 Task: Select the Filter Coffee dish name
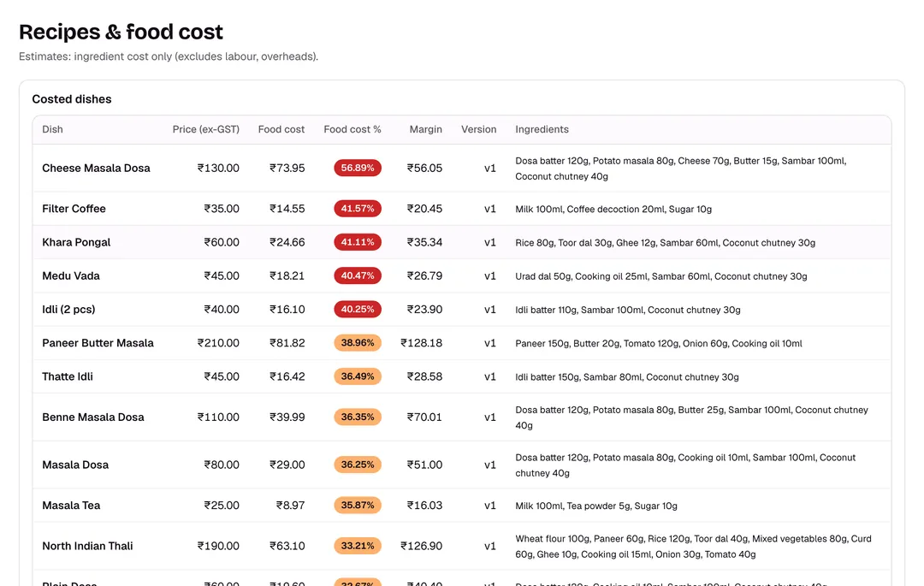[x=74, y=209]
